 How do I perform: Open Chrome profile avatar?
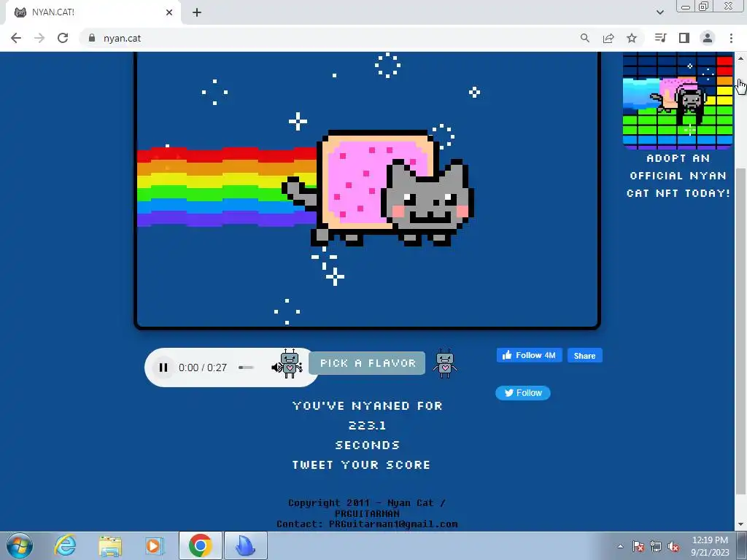[708, 38]
